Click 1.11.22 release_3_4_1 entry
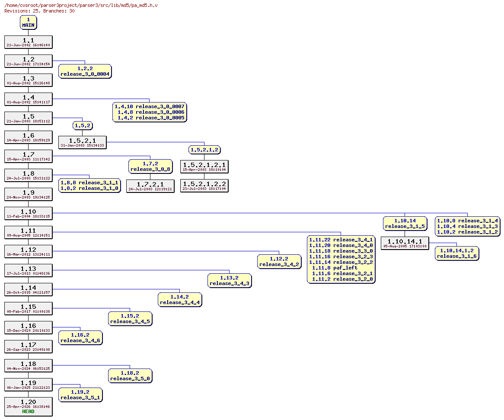 pos(341,240)
